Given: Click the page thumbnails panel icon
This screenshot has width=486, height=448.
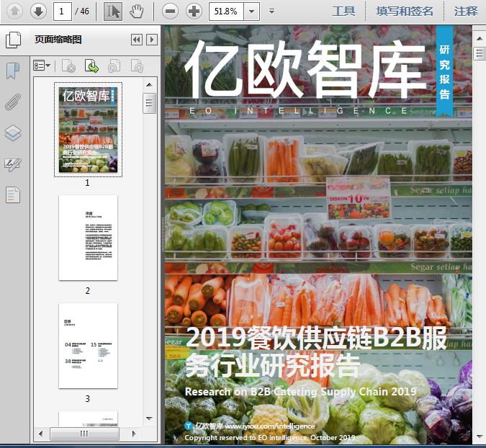Looking at the screenshot, I should pos(14,40).
